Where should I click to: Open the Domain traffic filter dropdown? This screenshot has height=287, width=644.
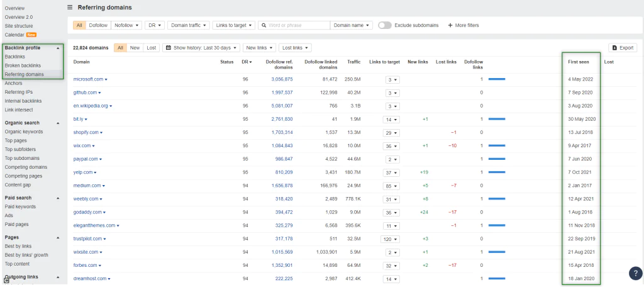pos(189,25)
